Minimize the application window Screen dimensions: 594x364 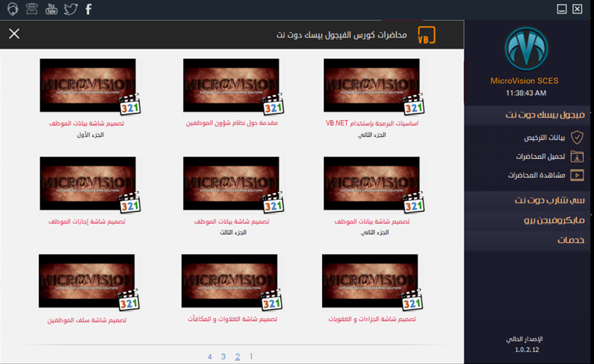tap(562, 9)
